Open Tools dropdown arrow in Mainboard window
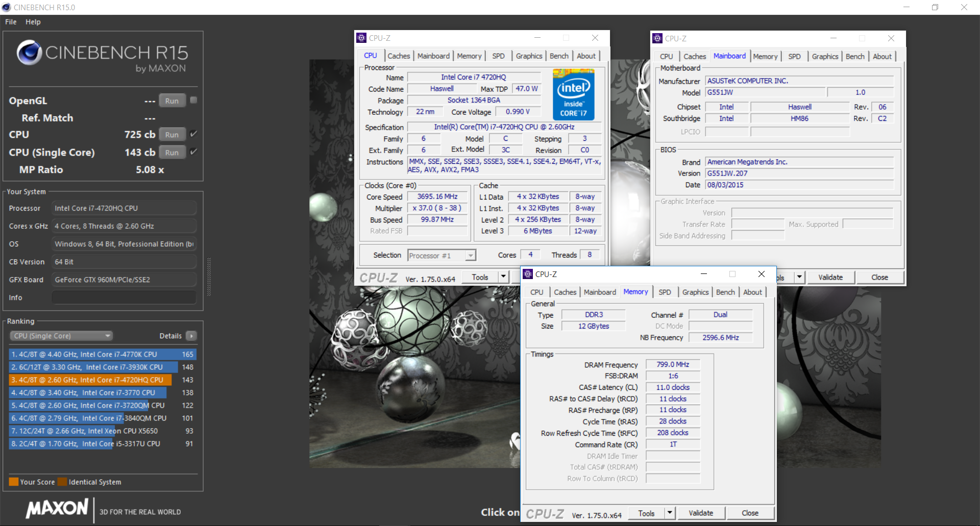Viewport: 980px width, 526px height. pos(799,277)
